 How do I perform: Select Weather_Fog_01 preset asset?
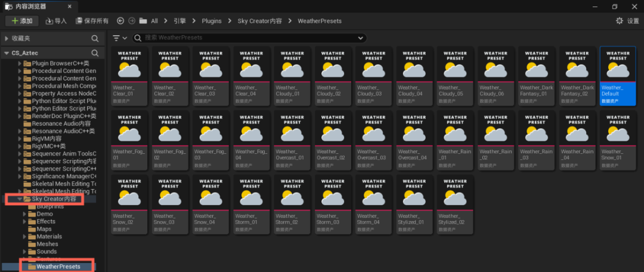[129, 140]
